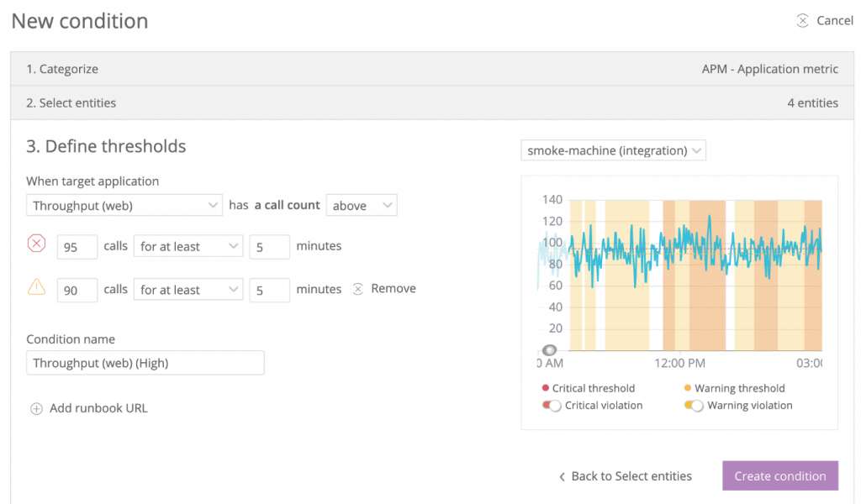Click the plus icon next to Add runbook URL
The image size is (861, 504).
coord(36,408)
